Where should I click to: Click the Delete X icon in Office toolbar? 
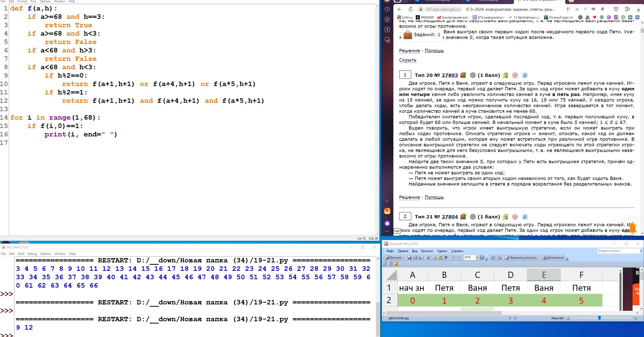[446, 258]
